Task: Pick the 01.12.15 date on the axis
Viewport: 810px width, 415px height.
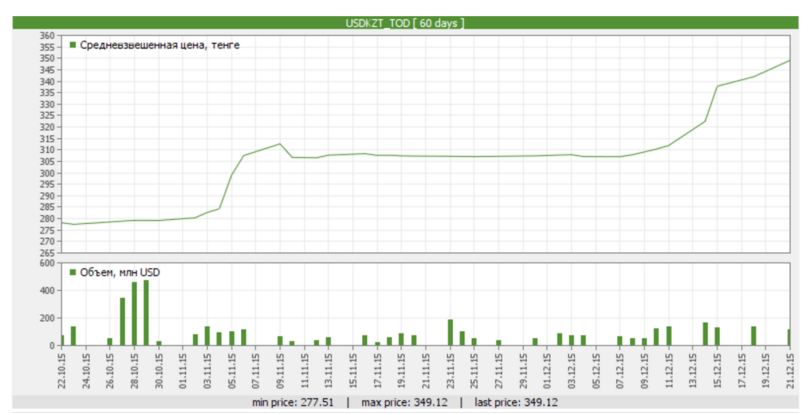Action: point(548,371)
